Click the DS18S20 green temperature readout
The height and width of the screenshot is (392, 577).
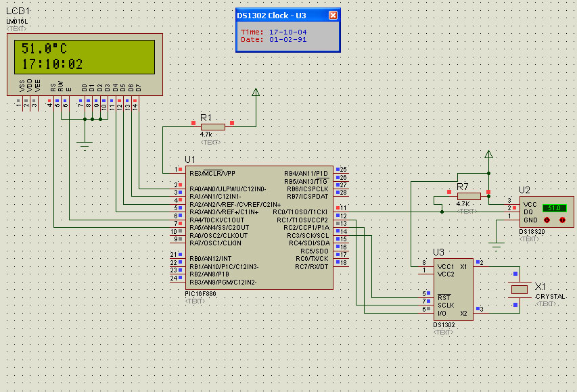(x=555, y=208)
